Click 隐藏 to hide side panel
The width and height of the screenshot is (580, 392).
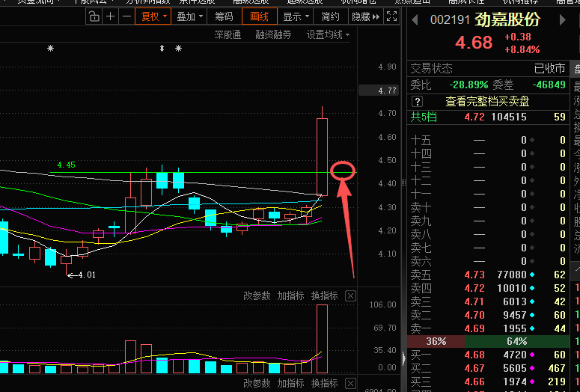[x=365, y=16]
